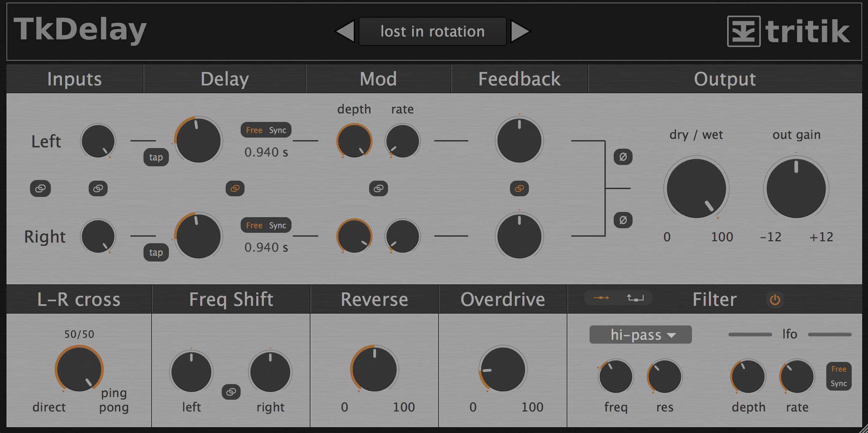
Task: Click the Left delay time knob
Action: (199, 140)
